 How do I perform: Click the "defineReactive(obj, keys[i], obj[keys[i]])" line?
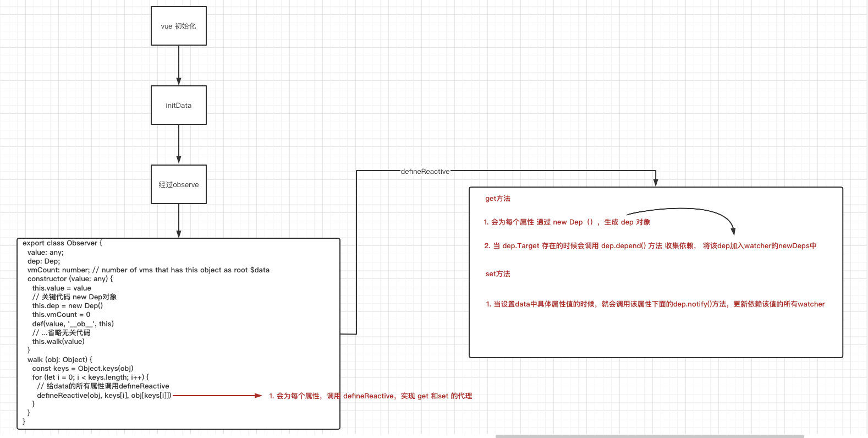[x=104, y=396]
